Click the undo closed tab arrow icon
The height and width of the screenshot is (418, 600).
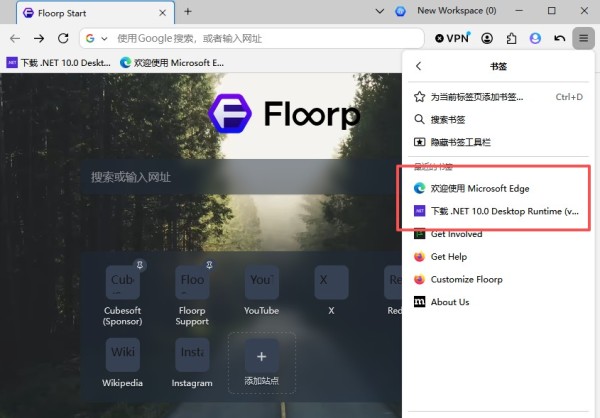(559, 38)
